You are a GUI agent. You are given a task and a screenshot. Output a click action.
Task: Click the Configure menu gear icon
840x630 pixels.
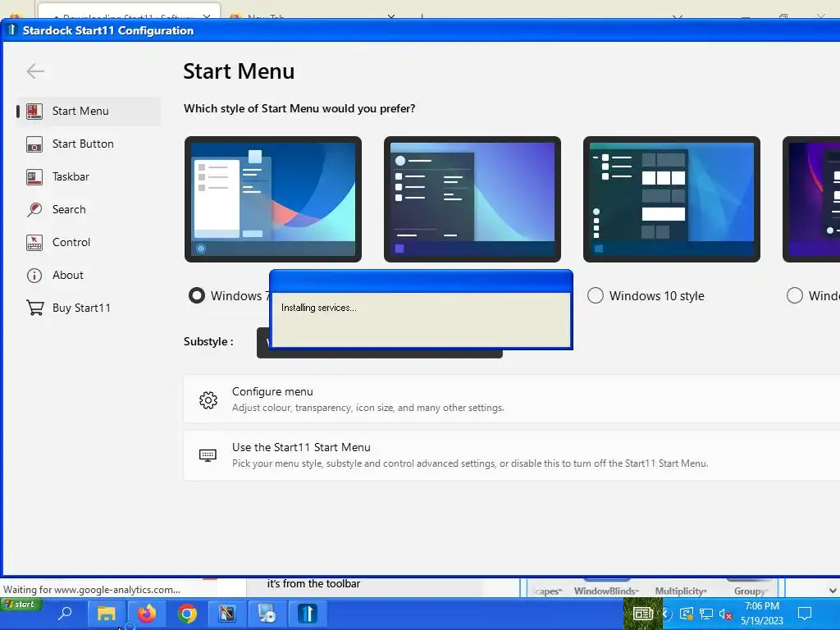click(x=208, y=399)
